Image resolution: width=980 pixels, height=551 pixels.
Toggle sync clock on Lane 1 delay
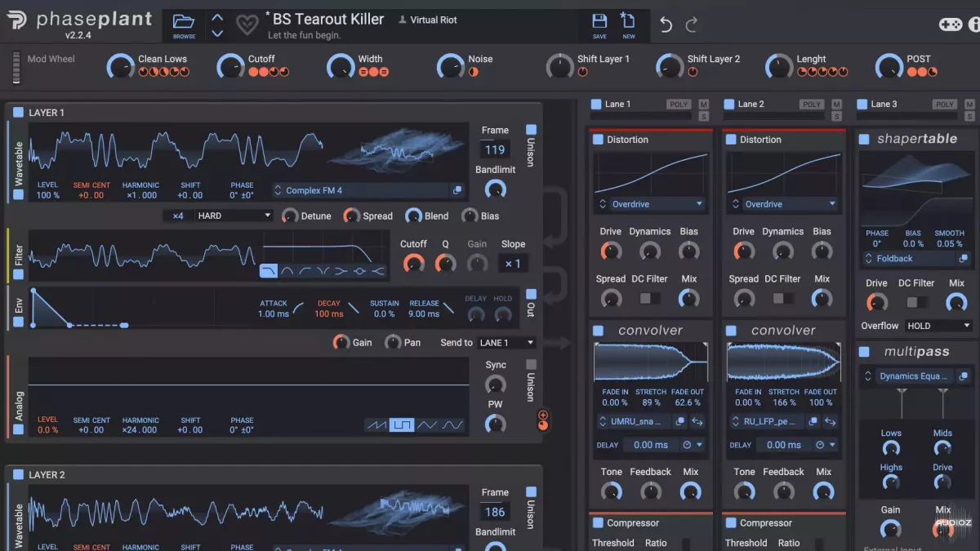(x=687, y=445)
